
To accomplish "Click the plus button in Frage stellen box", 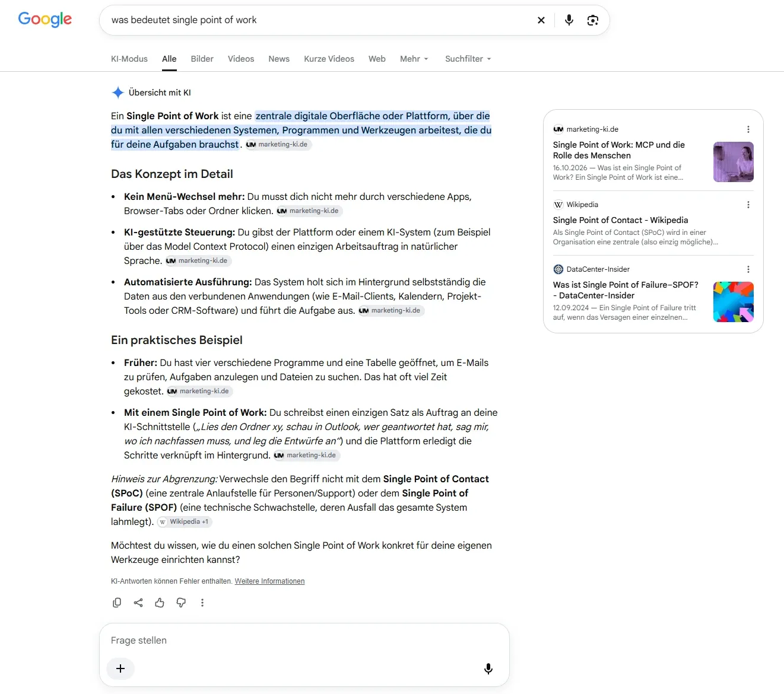I will 120,668.
